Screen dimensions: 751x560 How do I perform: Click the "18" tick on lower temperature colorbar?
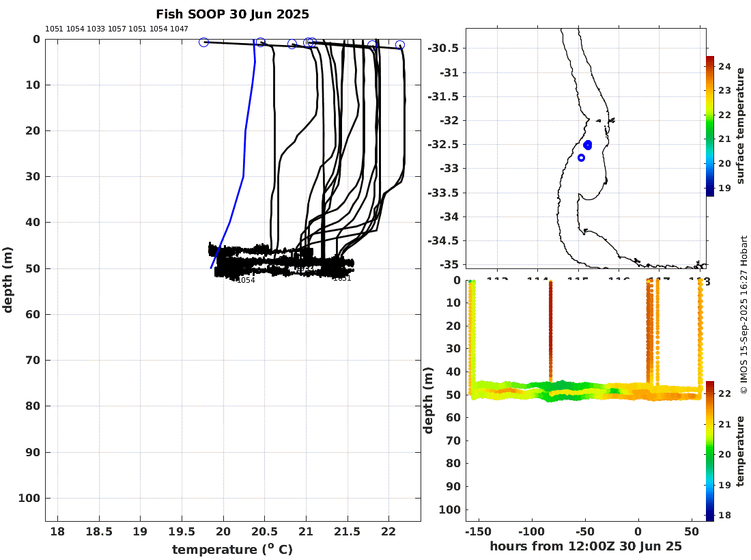[x=724, y=516]
